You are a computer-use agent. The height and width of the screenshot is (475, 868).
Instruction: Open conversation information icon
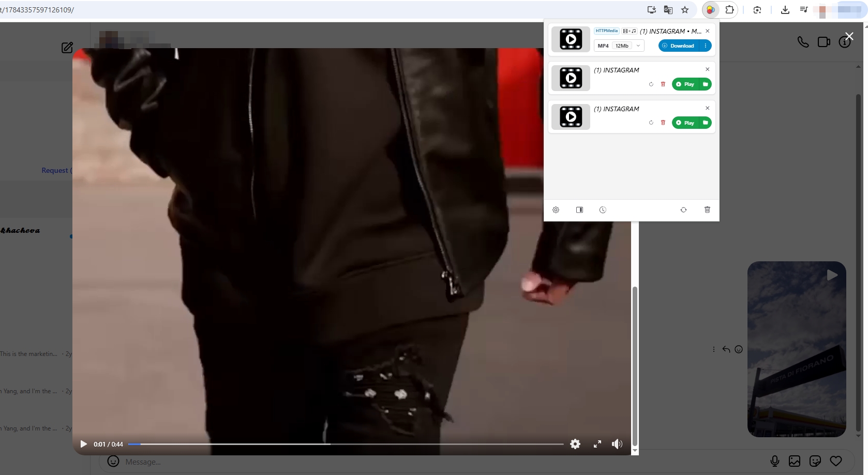coord(845,42)
